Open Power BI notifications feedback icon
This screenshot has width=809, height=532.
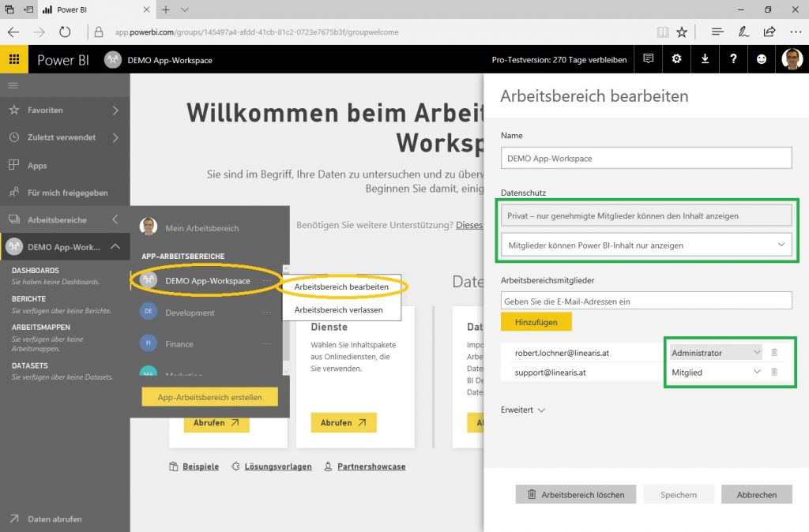(648, 58)
